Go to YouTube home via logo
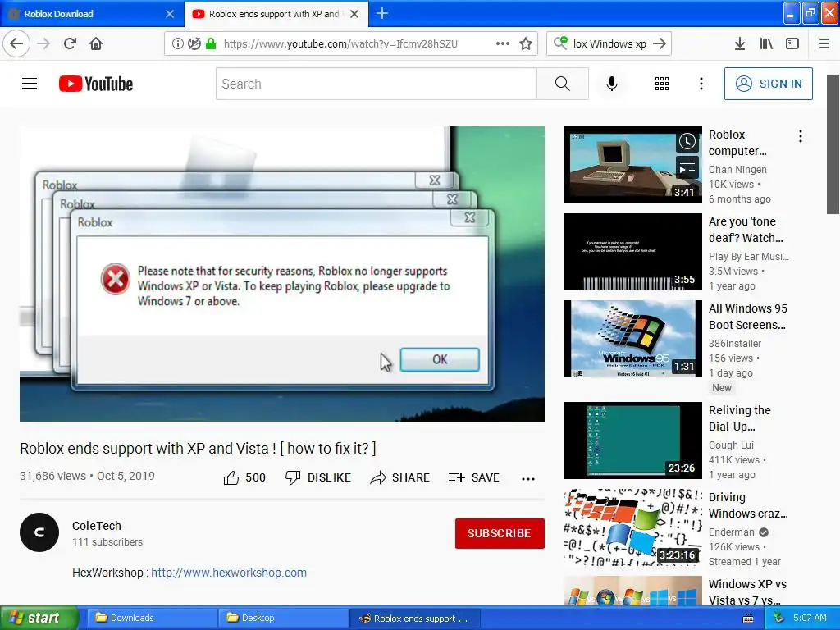The image size is (840, 630). [x=96, y=84]
